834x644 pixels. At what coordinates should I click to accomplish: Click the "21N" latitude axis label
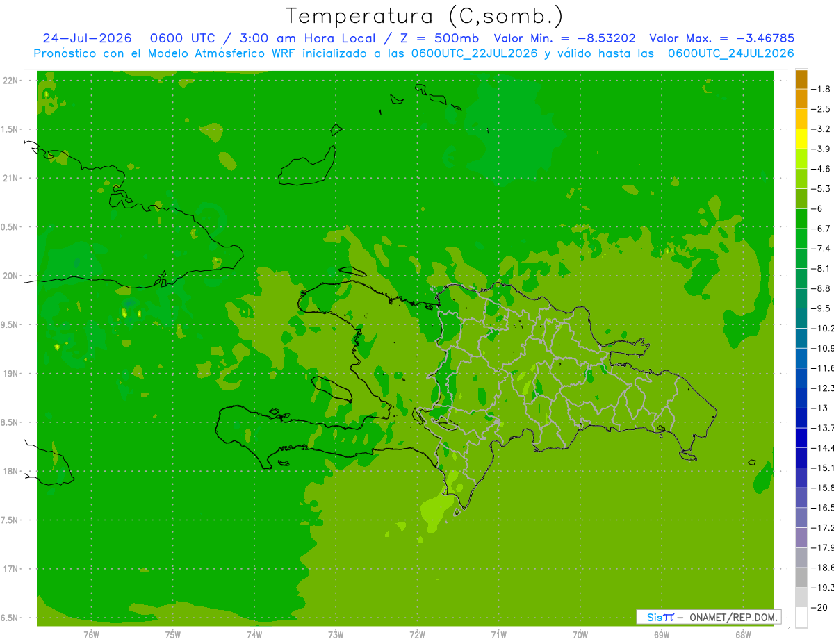click(11, 178)
